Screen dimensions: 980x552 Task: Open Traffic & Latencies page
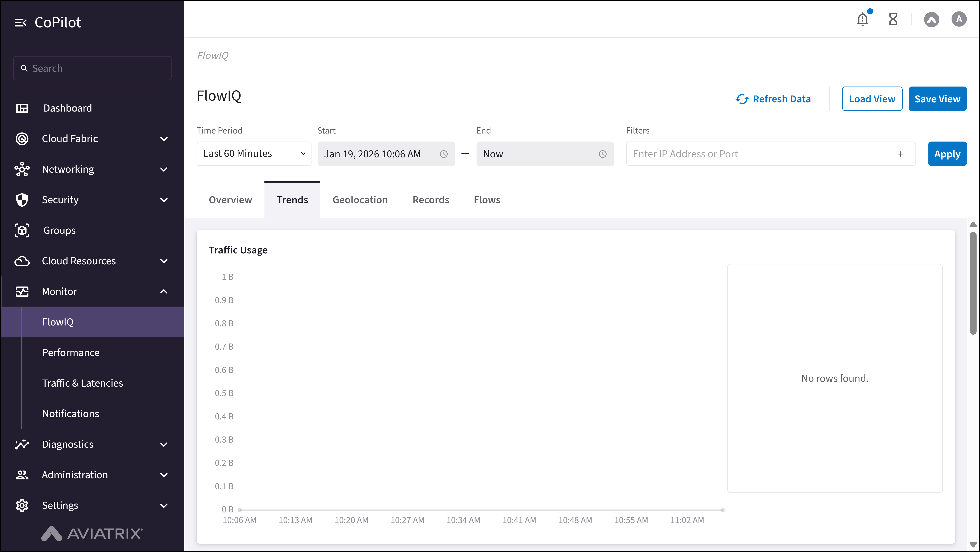(83, 383)
